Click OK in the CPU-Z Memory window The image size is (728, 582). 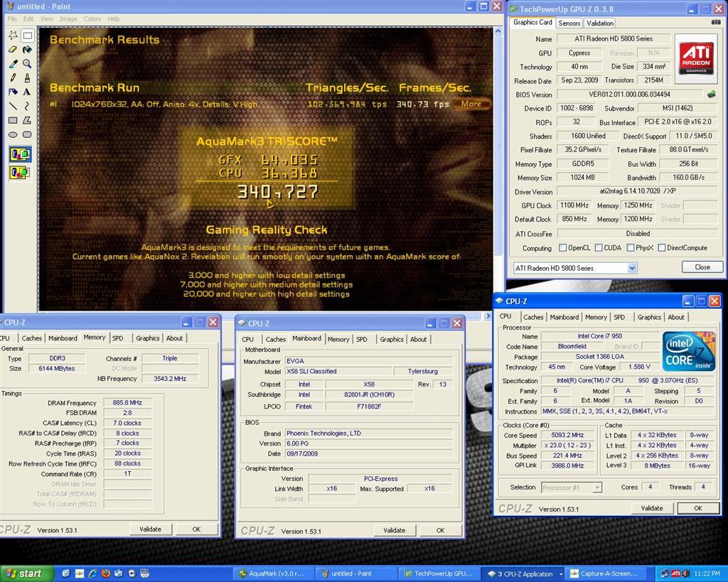(196, 529)
